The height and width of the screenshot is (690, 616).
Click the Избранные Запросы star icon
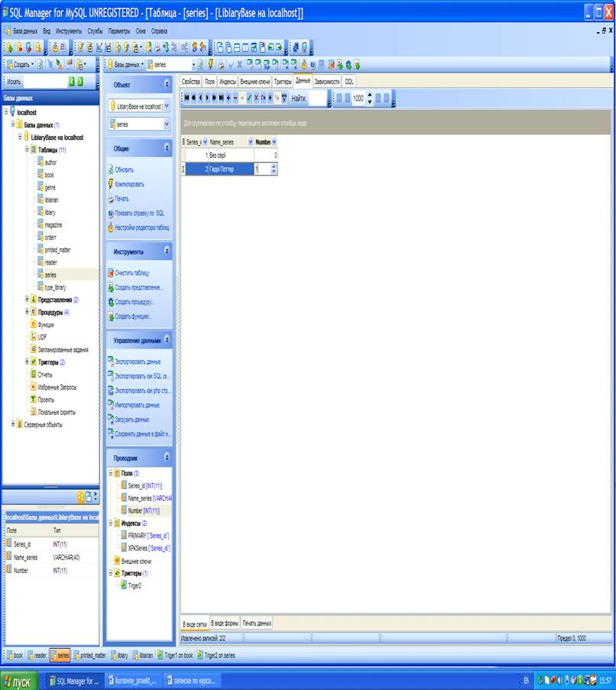tap(34, 387)
